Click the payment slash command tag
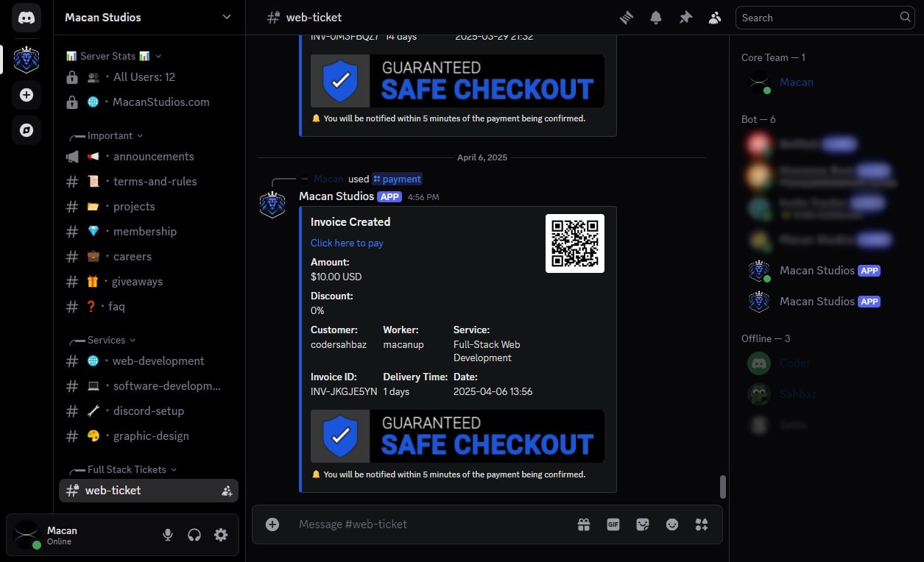 point(397,179)
